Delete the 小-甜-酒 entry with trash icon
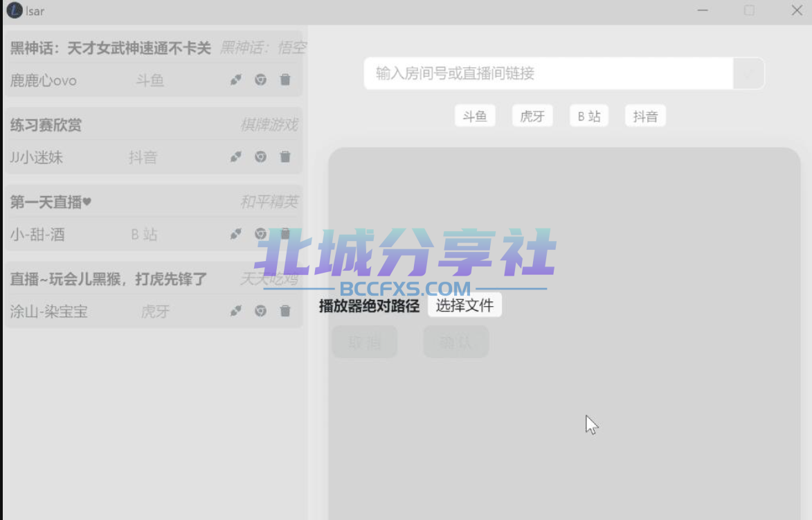The image size is (812, 520). point(285,234)
